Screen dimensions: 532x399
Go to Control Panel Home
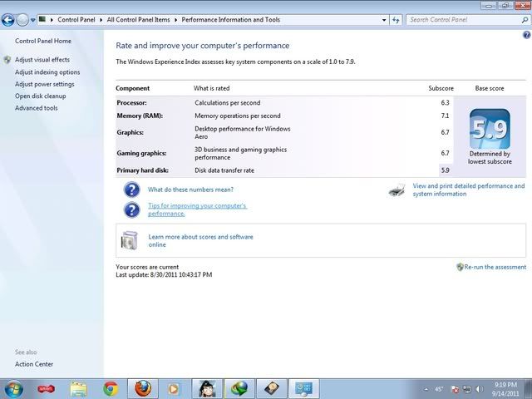[43, 41]
